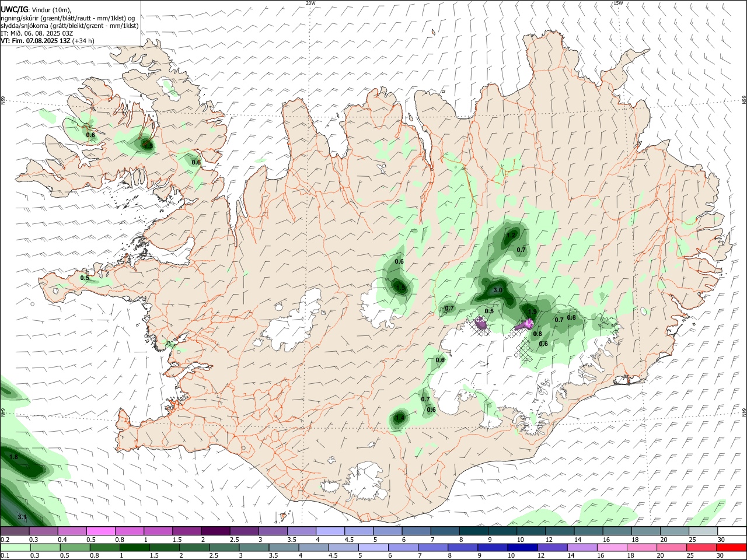Click the '3.1' precipitation value near bottom-left corner

click(x=22, y=517)
